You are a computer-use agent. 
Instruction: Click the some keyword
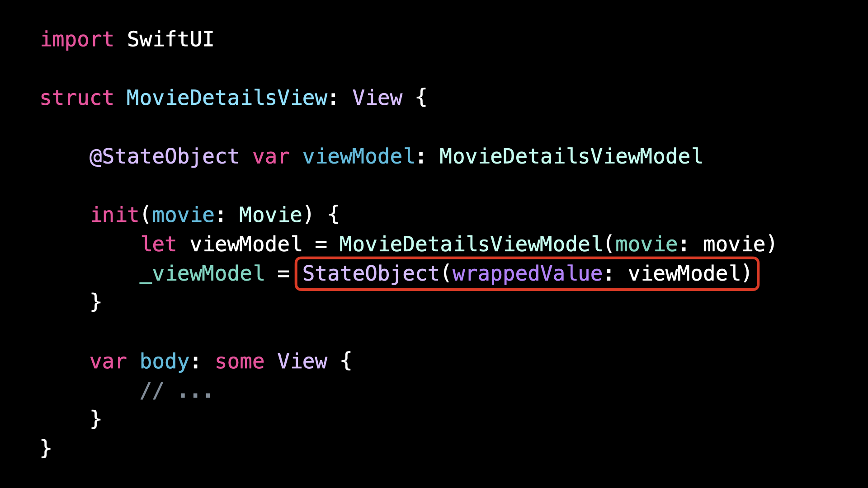click(240, 362)
